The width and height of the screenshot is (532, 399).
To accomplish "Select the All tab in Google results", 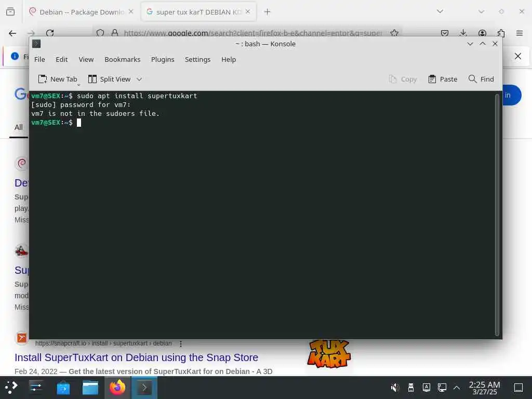I will [x=19, y=128].
